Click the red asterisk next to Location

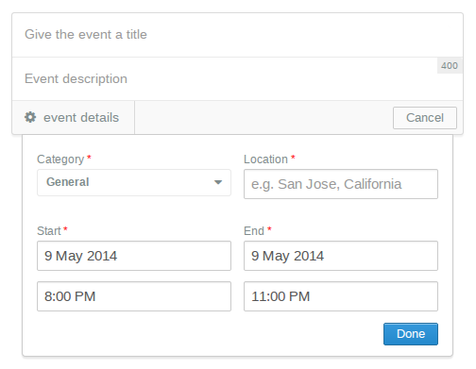click(x=293, y=157)
